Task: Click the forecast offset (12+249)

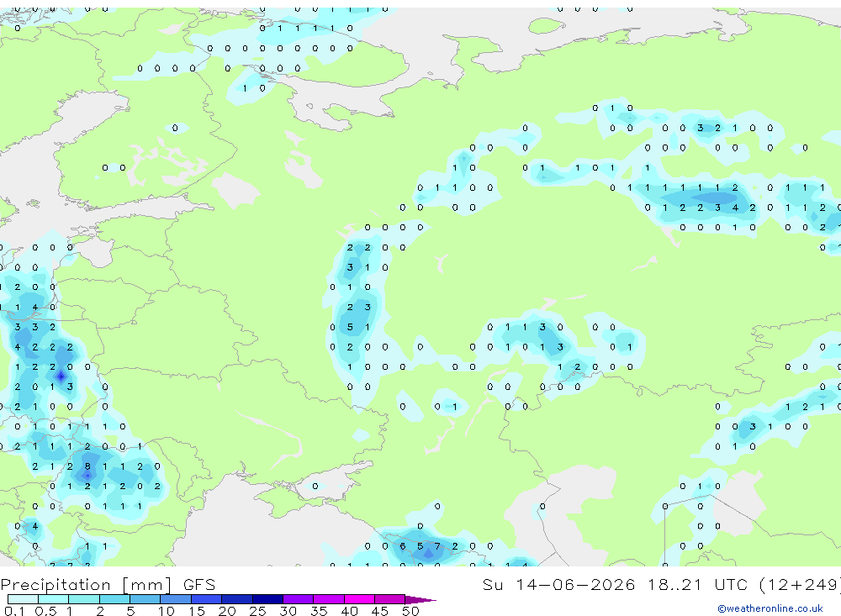Action: click(x=801, y=584)
